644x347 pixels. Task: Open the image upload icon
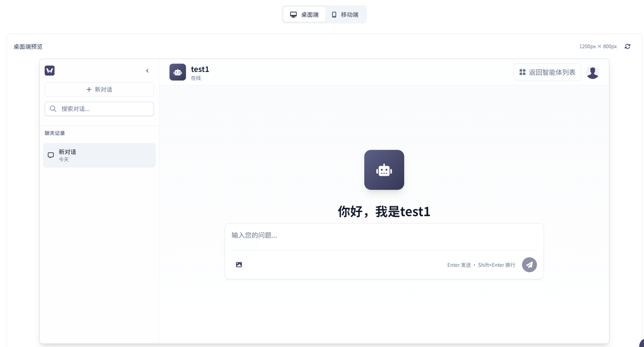pyautogui.click(x=238, y=264)
